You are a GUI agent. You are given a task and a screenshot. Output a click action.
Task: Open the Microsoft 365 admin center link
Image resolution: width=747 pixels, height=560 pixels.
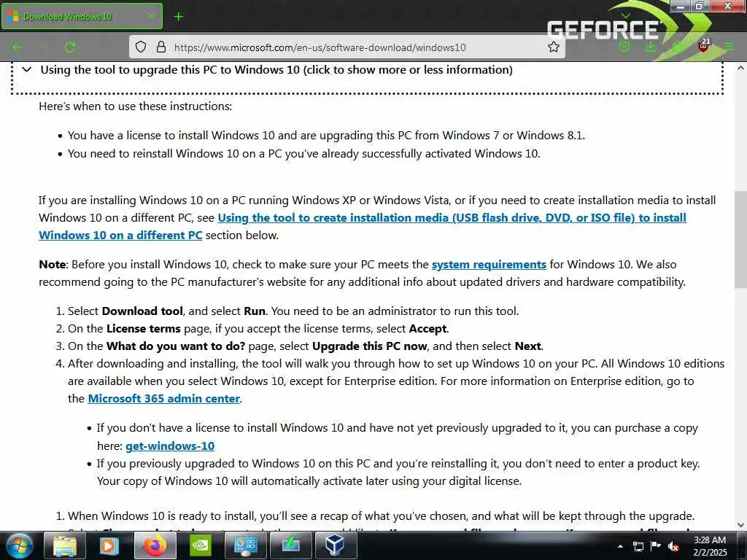164,399
